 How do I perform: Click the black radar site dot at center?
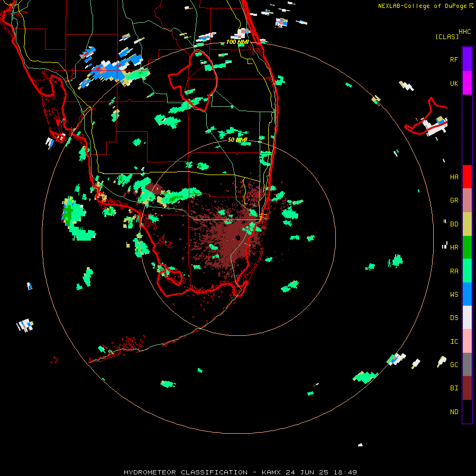point(237,237)
